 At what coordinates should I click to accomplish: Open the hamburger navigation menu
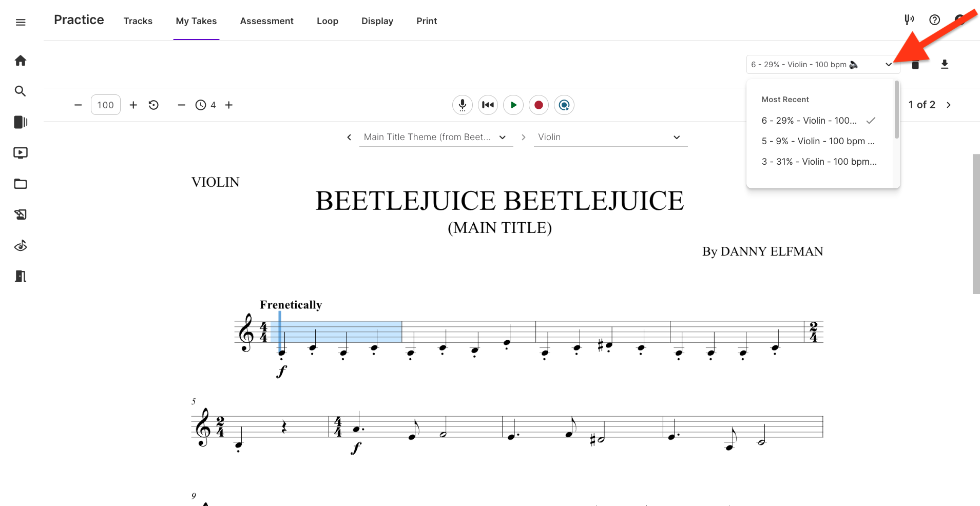click(21, 22)
